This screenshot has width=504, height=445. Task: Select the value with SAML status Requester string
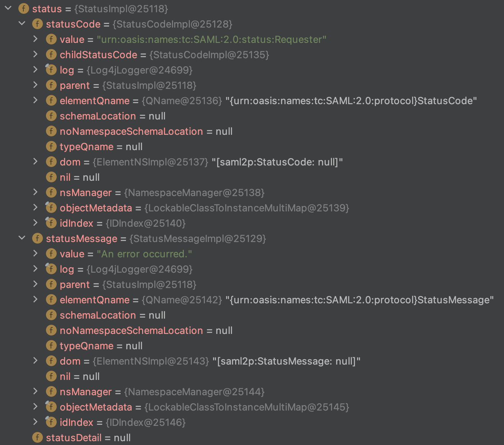[x=211, y=39]
